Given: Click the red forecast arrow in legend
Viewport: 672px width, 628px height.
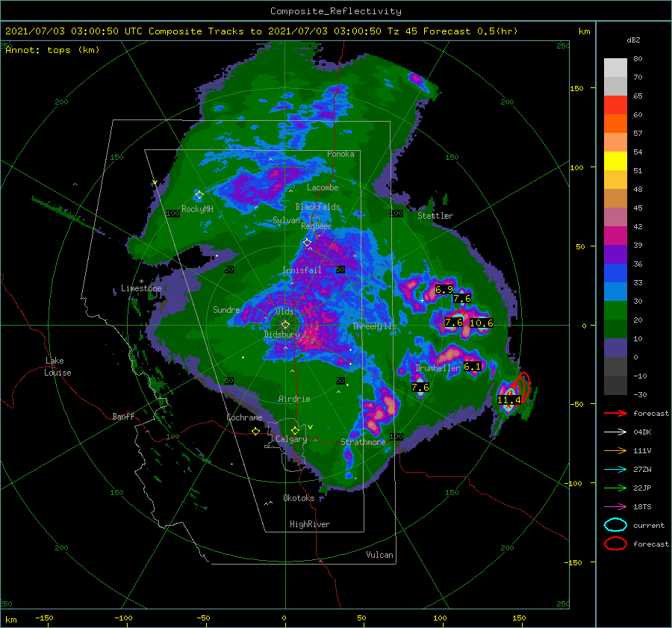Looking at the screenshot, I should (x=615, y=413).
